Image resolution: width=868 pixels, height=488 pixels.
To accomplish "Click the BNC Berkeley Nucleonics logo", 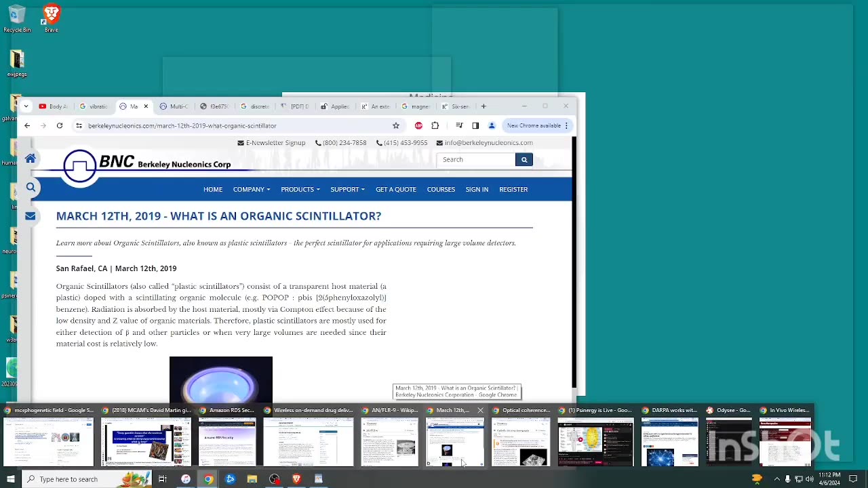I will coord(146,165).
